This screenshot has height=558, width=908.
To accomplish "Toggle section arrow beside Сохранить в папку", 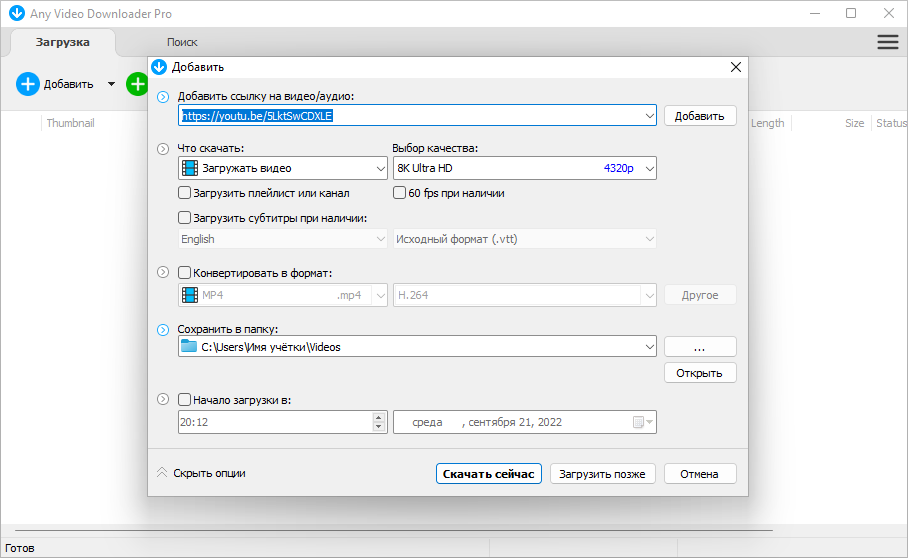I will pyautogui.click(x=163, y=330).
